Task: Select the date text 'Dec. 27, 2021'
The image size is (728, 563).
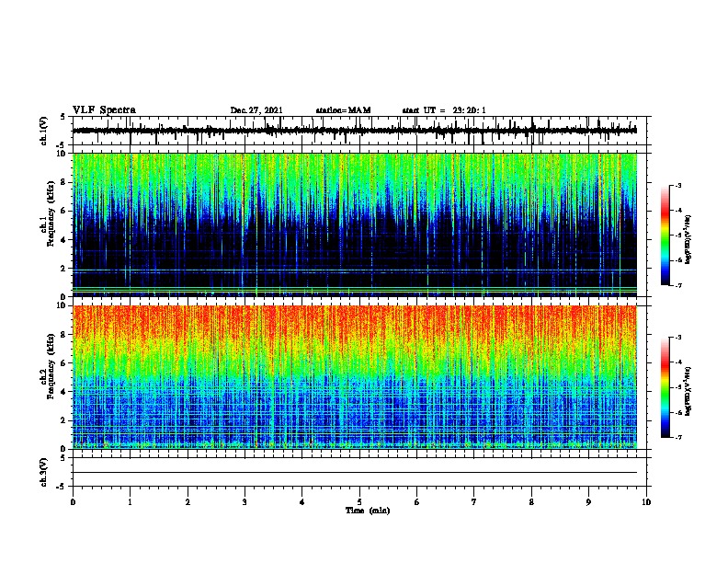Action: [x=256, y=110]
